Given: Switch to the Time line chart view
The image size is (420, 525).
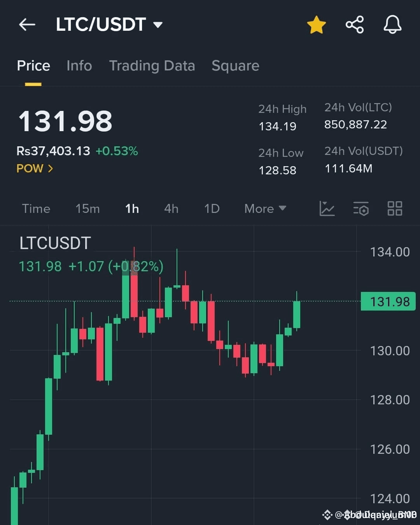Looking at the screenshot, I should [36, 209].
